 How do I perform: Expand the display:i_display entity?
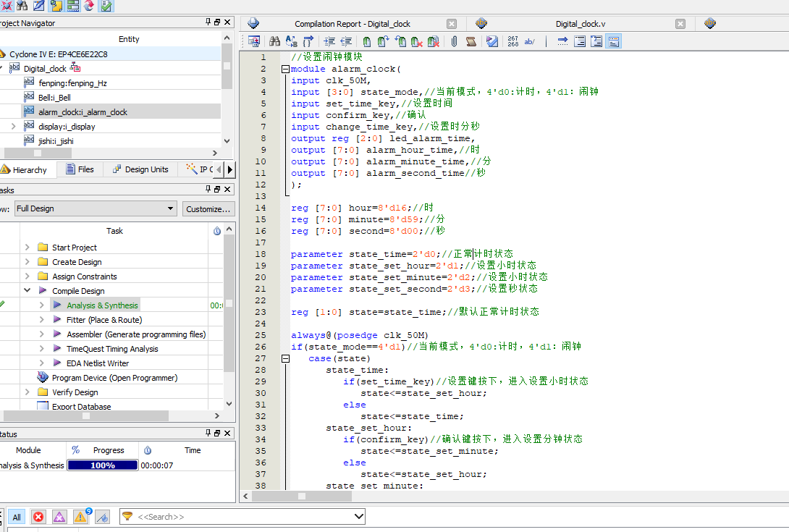(x=14, y=127)
